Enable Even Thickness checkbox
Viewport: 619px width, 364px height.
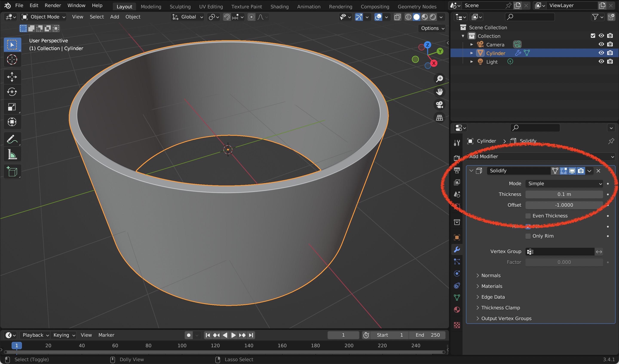coord(528,216)
